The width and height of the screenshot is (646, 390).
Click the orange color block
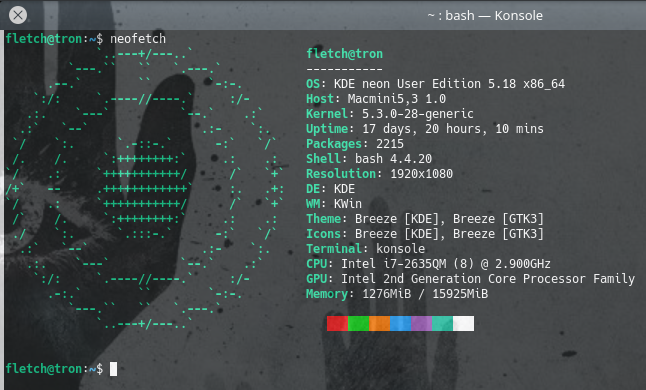pos(379,323)
